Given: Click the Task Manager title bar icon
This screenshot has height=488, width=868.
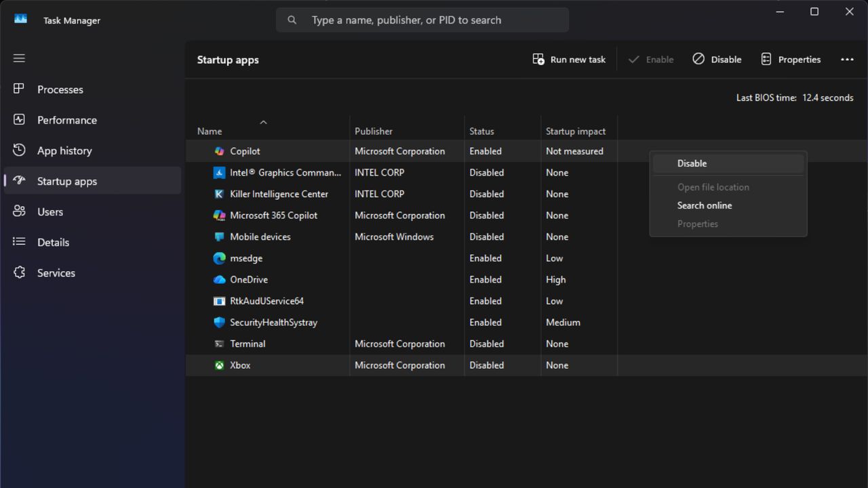Looking at the screenshot, I should (20, 19).
